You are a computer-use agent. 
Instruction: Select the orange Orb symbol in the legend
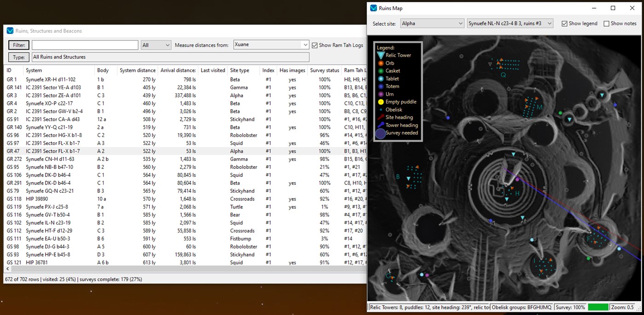point(380,63)
